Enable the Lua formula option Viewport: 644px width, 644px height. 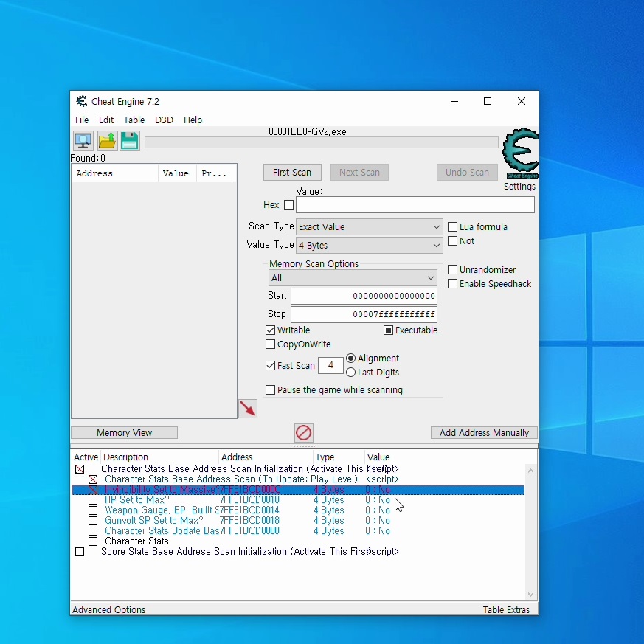[x=452, y=227]
